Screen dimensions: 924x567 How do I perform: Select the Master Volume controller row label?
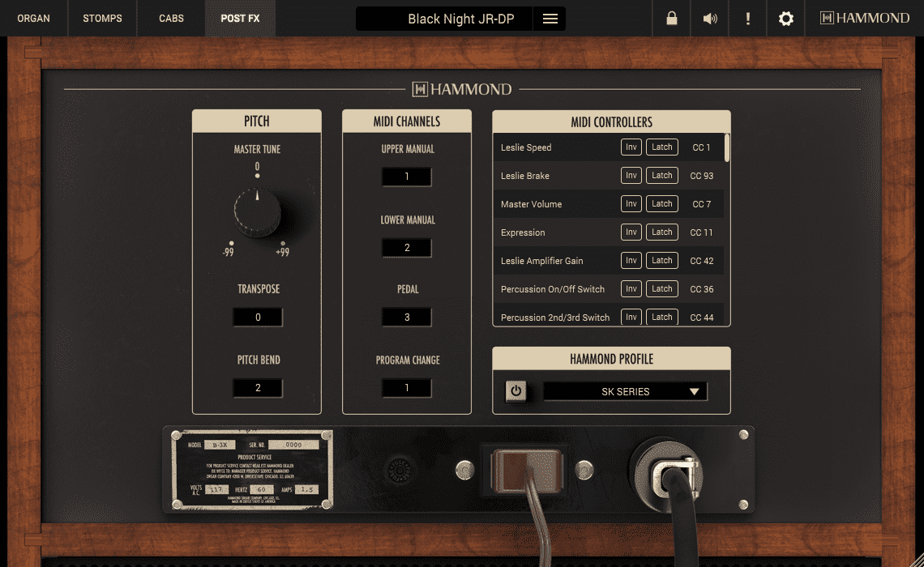pyautogui.click(x=531, y=204)
